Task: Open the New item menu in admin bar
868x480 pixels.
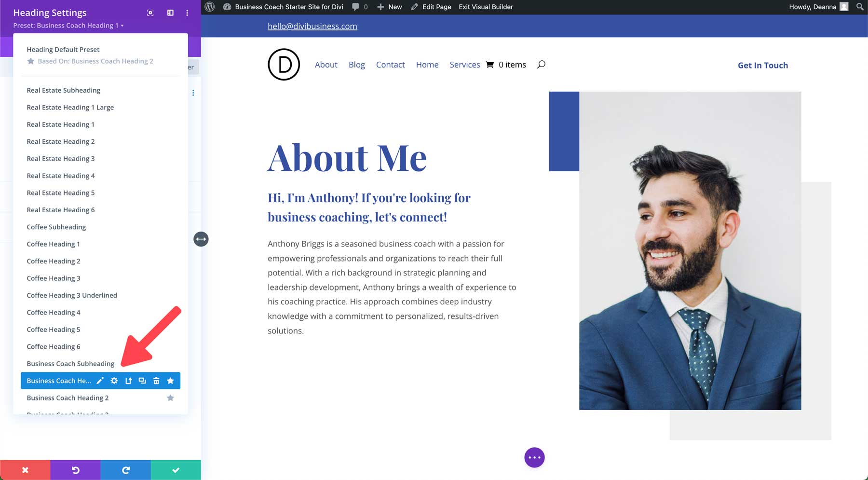Action: (389, 7)
